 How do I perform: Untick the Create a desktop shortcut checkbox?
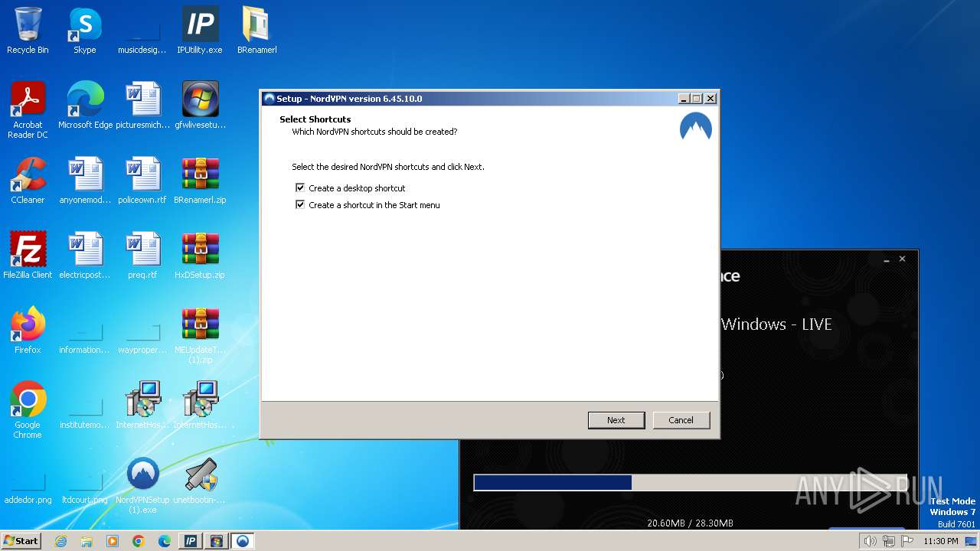pyautogui.click(x=300, y=187)
